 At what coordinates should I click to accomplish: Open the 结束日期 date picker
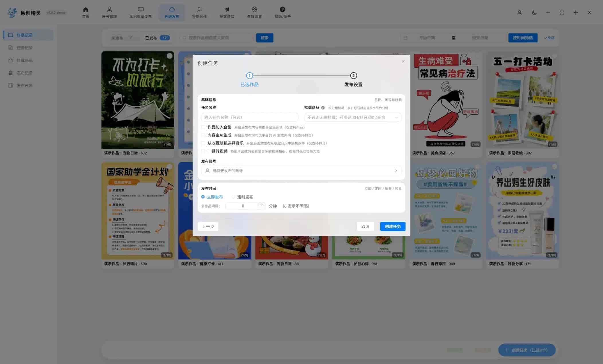[480, 38]
